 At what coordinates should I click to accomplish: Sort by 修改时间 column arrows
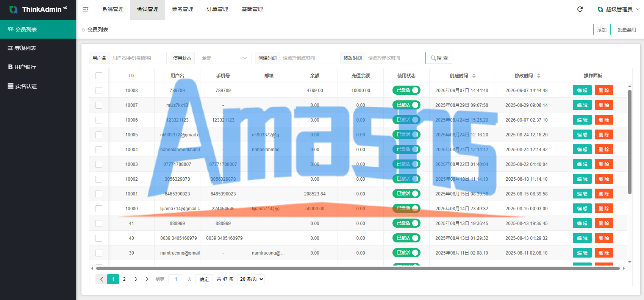tap(539, 76)
